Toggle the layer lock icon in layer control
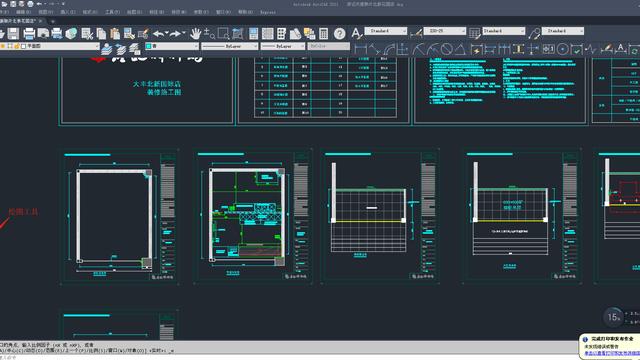This screenshot has height=360, width=640. 17,46
